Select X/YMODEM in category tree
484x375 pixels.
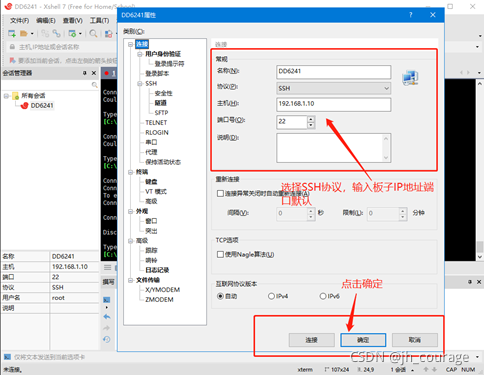pyautogui.click(x=162, y=290)
